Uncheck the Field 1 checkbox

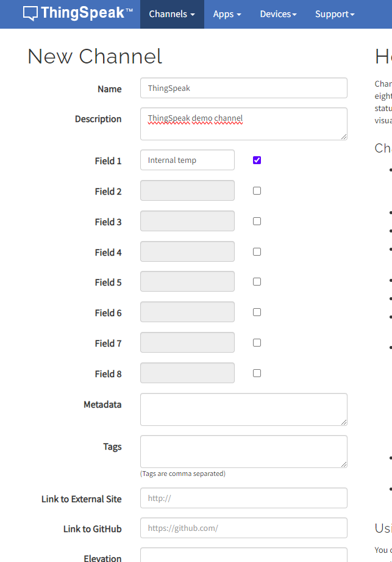(x=257, y=160)
